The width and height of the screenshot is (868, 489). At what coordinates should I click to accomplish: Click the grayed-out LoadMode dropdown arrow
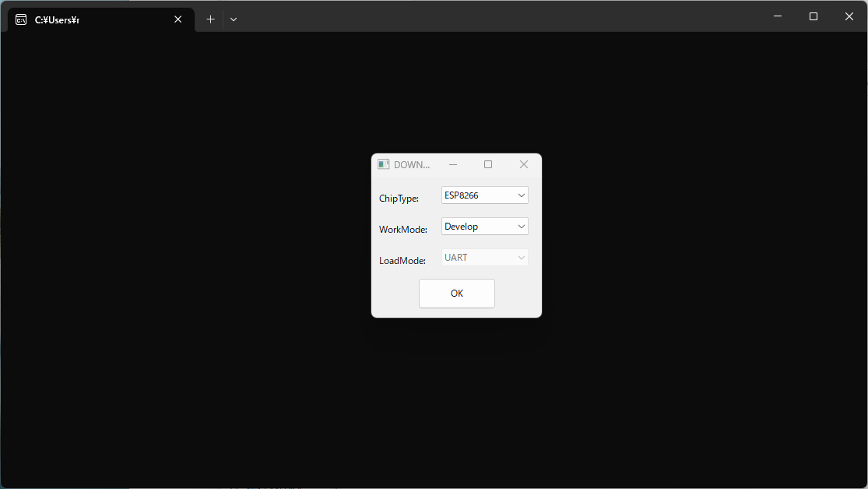521,257
